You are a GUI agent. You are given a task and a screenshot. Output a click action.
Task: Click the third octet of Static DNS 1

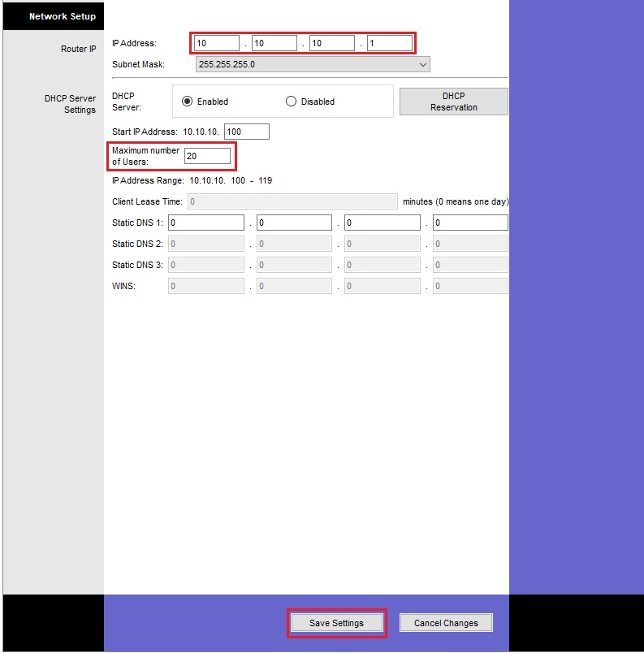(383, 223)
